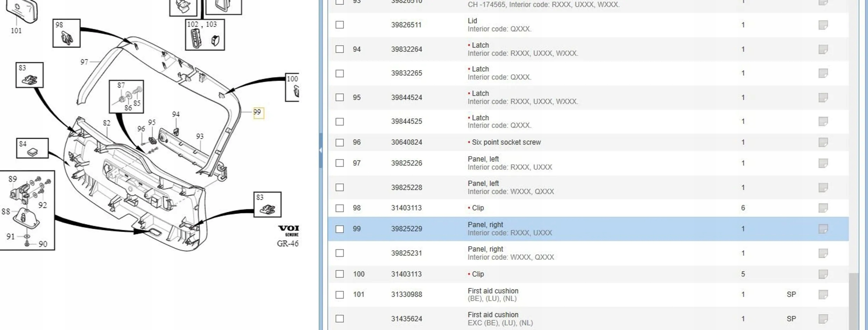This screenshot has height=330, width=868.
Task: Select note icon for Clip quantity 6 row
Action: pos(823,208)
